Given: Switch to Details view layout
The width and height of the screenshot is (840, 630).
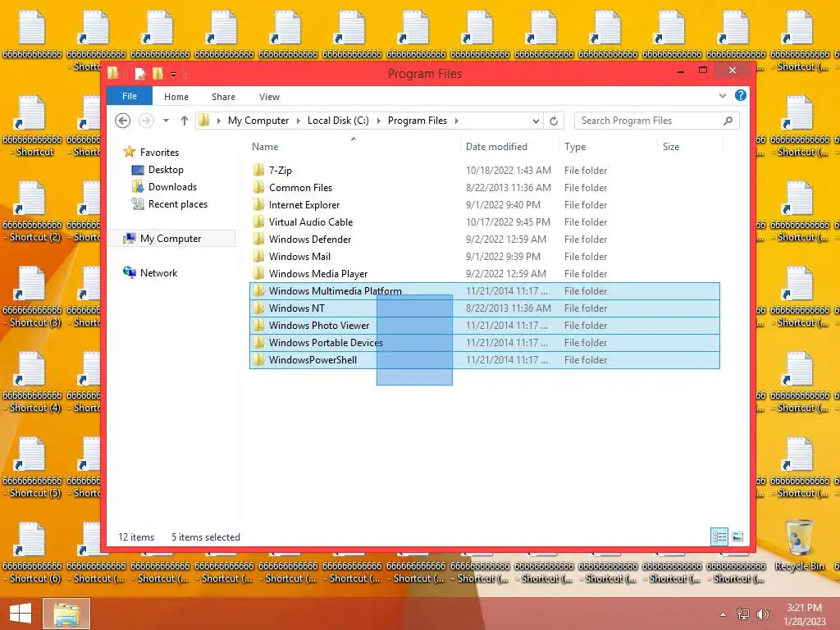Looking at the screenshot, I should (x=719, y=536).
